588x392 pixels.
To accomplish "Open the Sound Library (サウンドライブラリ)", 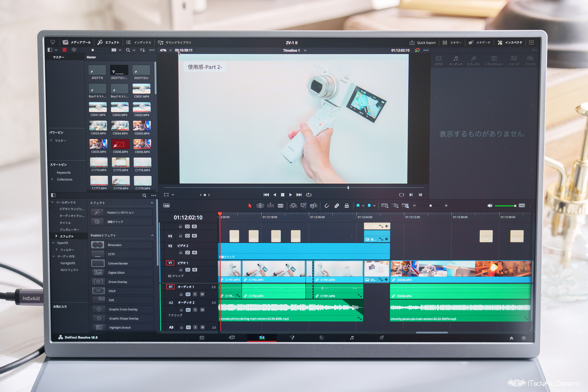I will 174,42.
